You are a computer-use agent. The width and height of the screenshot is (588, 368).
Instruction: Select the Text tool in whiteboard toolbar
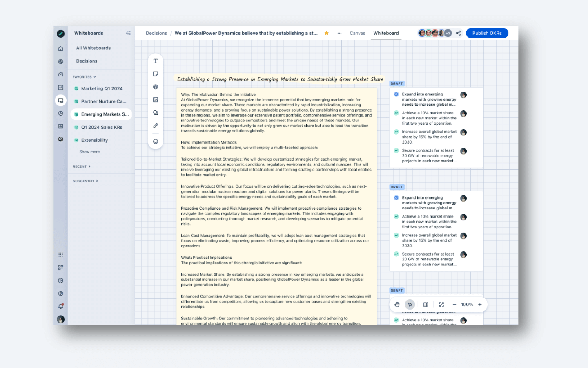click(x=156, y=61)
